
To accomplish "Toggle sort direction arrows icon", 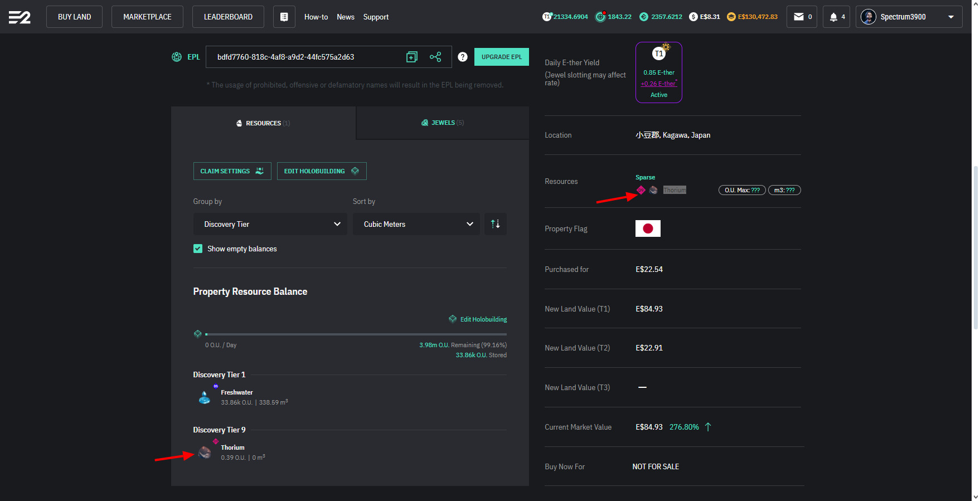I will click(x=495, y=224).
